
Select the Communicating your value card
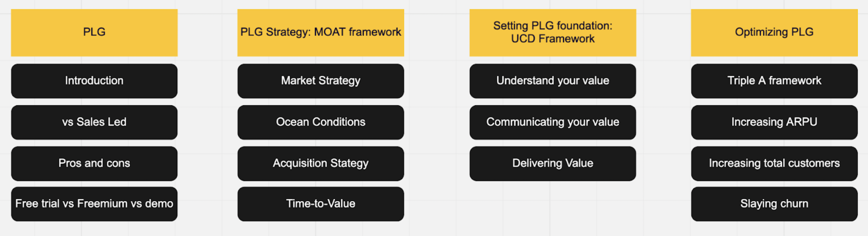point(552,122)
